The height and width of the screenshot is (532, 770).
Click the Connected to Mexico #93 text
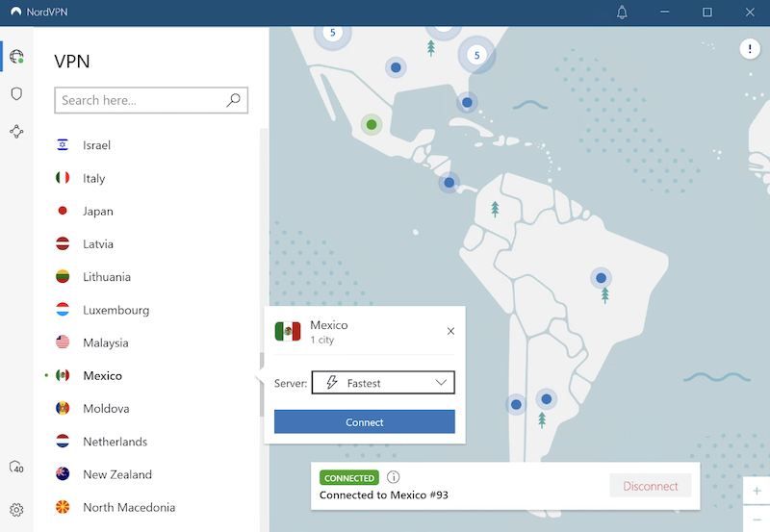click(383, 494)
